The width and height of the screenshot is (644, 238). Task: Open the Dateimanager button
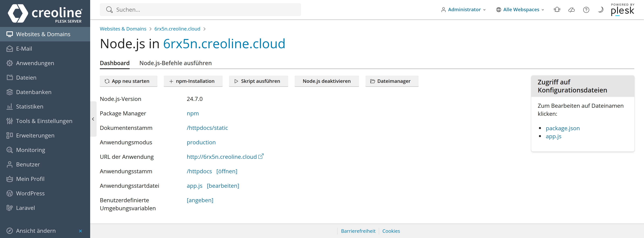[392, 81]
